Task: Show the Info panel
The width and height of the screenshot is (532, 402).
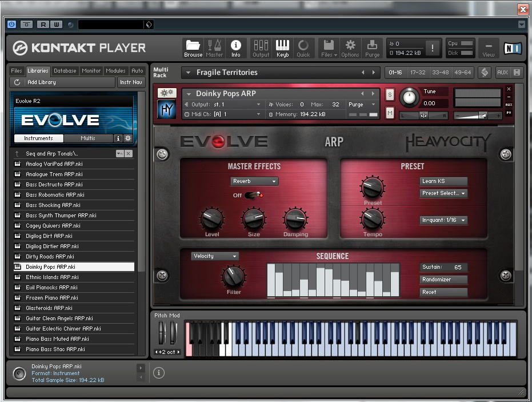Action: [236, 48]
